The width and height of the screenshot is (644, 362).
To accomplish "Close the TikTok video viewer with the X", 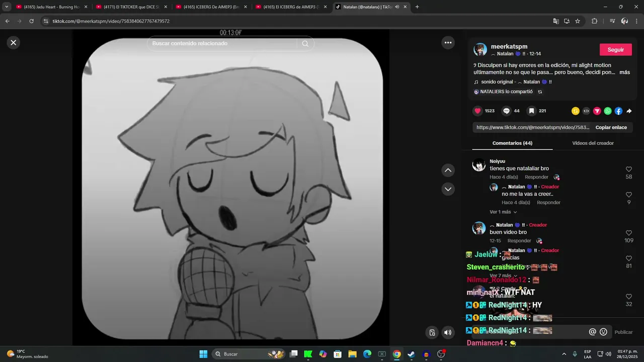I will pyautogui.click(x=14, y=43).
